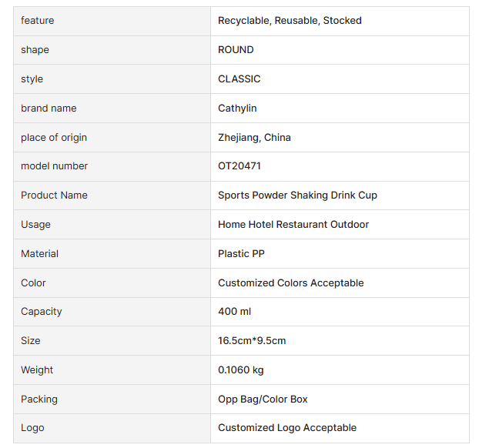Click the 'Product Name' label
This screenshot has height=448, width=489.
tap(54, 196)
